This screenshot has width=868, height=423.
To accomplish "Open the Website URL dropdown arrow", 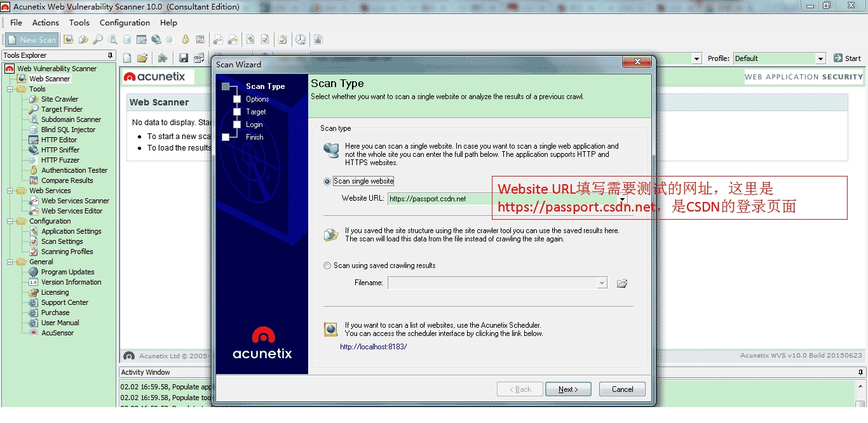I will (622, 199).
